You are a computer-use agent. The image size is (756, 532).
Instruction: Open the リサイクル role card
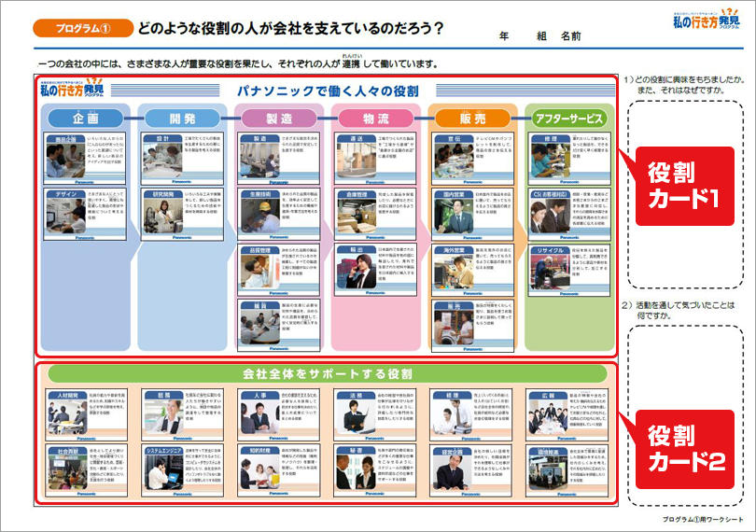pos(569,270)
